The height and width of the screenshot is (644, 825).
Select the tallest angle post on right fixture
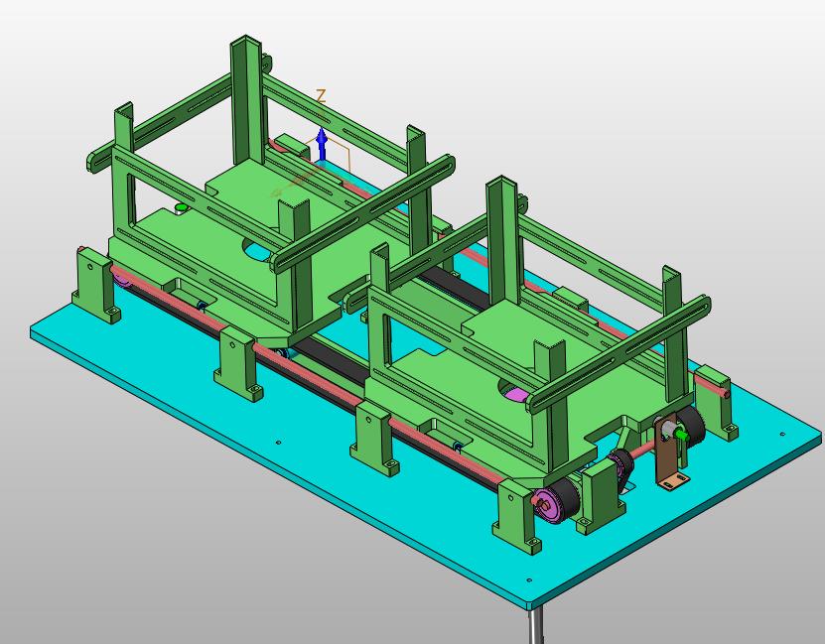pos(502,242)
